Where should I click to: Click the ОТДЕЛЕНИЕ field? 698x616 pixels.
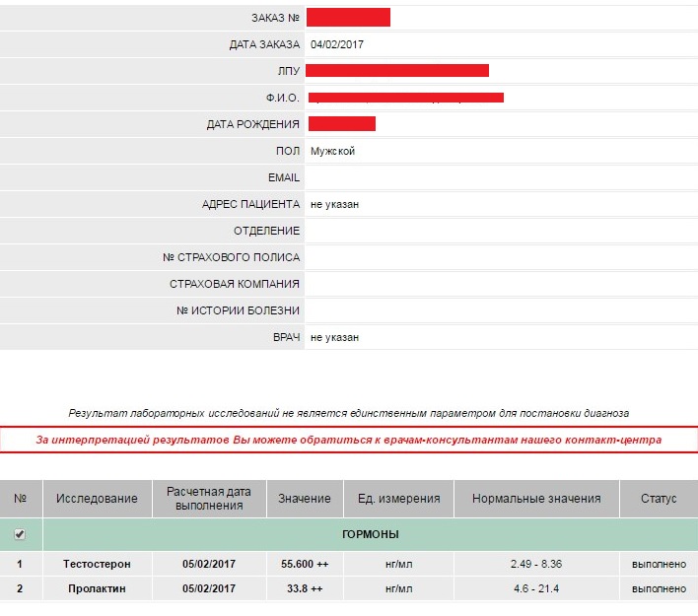click(501, 231)
